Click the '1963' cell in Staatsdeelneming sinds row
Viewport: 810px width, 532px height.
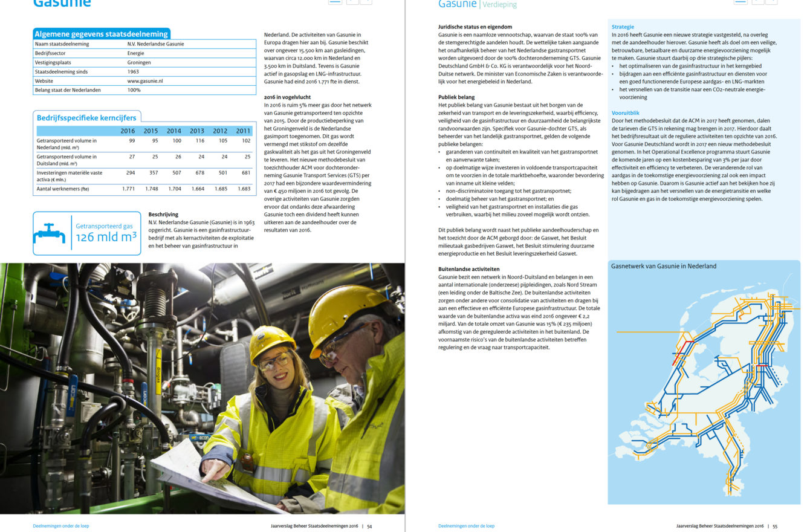pos(132,71)
